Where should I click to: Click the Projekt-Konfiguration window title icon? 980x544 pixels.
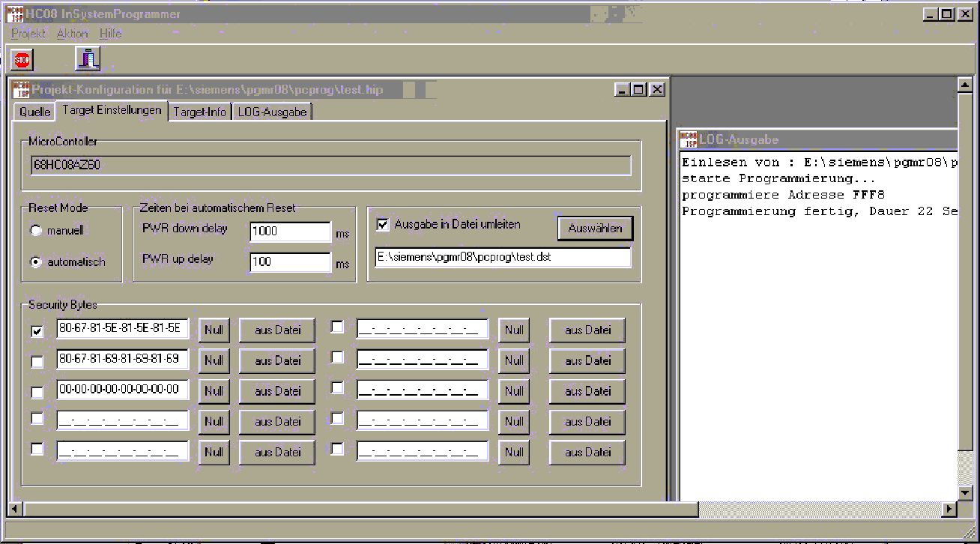(21, 89)
